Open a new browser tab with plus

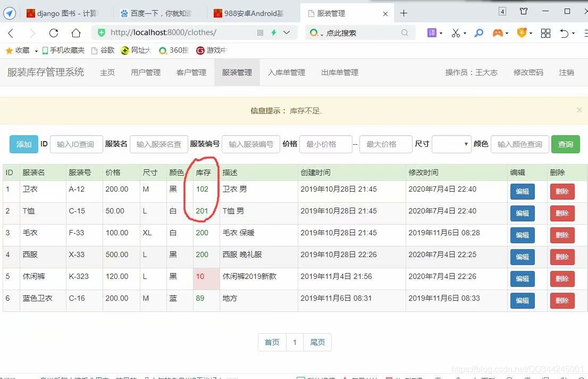404,13
